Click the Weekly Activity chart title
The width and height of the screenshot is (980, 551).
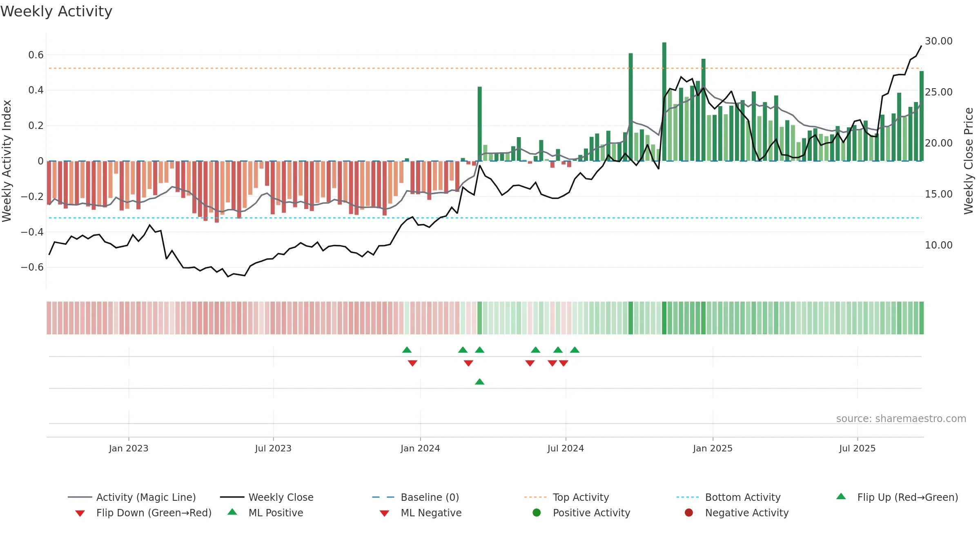(x=56, y=11)
